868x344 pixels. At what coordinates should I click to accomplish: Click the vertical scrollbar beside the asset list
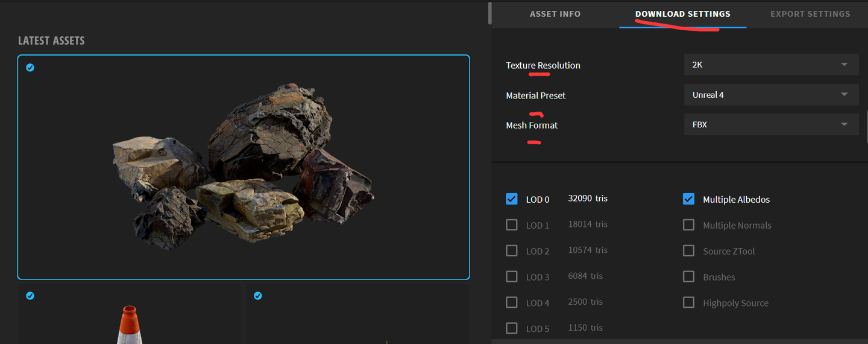pyautogui.click(x=490, y=13)
